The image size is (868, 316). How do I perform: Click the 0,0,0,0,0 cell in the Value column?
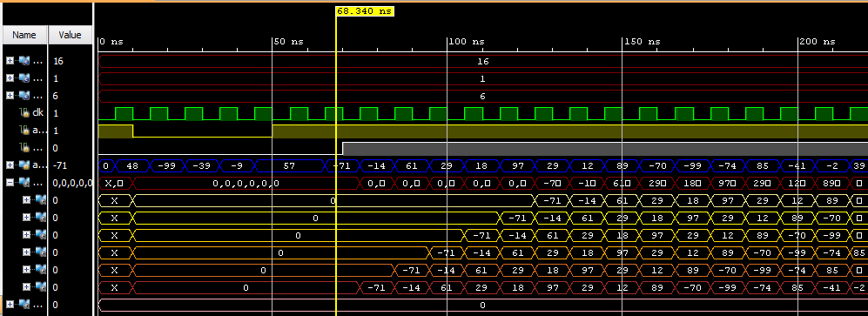coord(72,182)
